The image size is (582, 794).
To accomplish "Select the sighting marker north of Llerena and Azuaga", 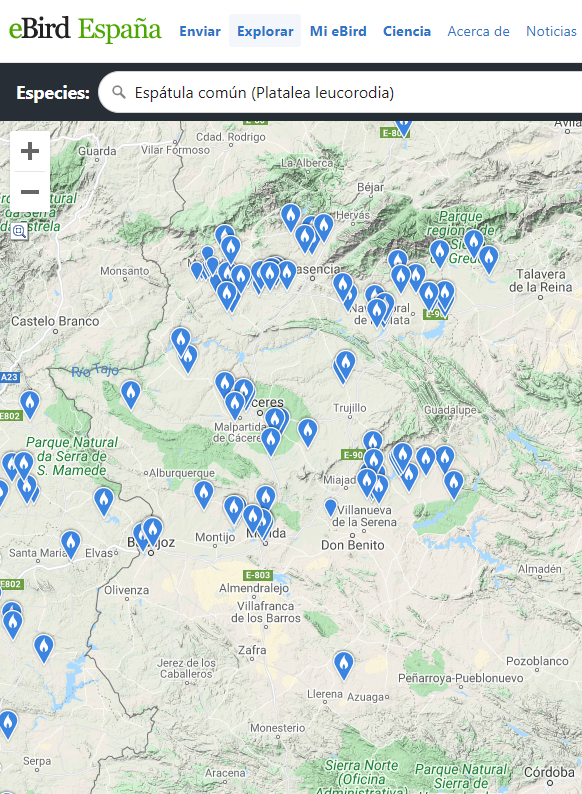I will pos(343,665).
